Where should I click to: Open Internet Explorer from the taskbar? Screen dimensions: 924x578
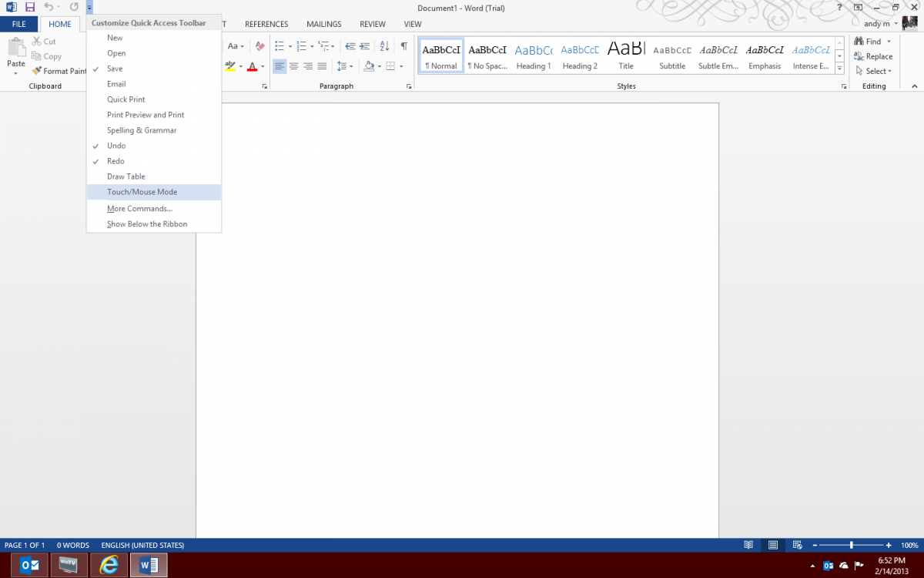[x=109, y=566]
